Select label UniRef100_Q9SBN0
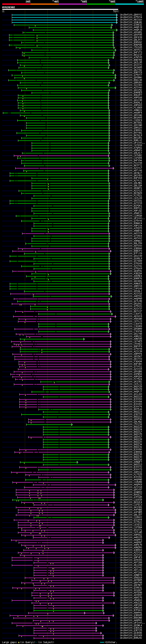The width and height of the screenshot is (146, 644). click(x=131, y=77)
